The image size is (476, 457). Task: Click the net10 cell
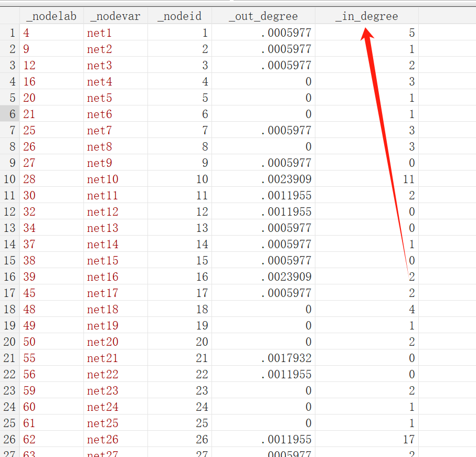(x=115, y=179)
